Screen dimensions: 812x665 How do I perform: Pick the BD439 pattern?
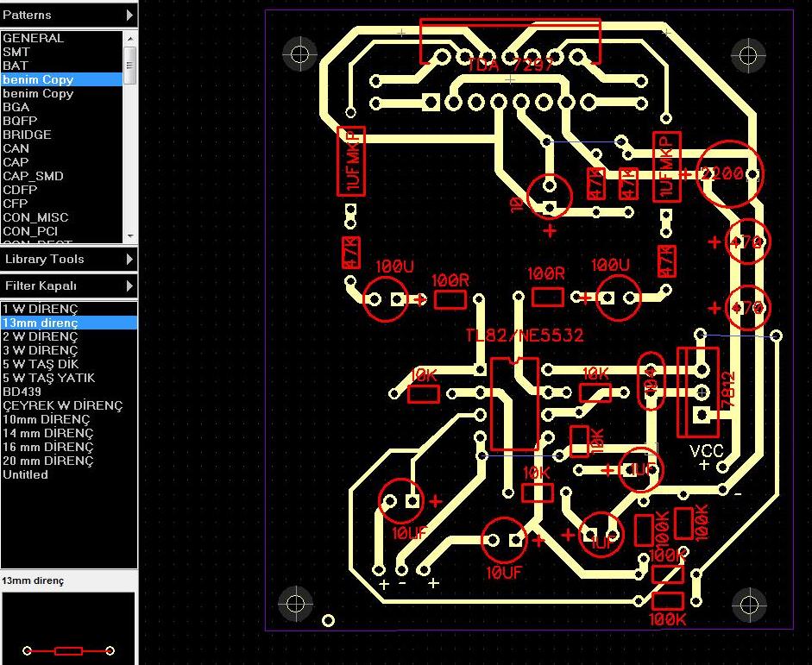tap(22, 392)
